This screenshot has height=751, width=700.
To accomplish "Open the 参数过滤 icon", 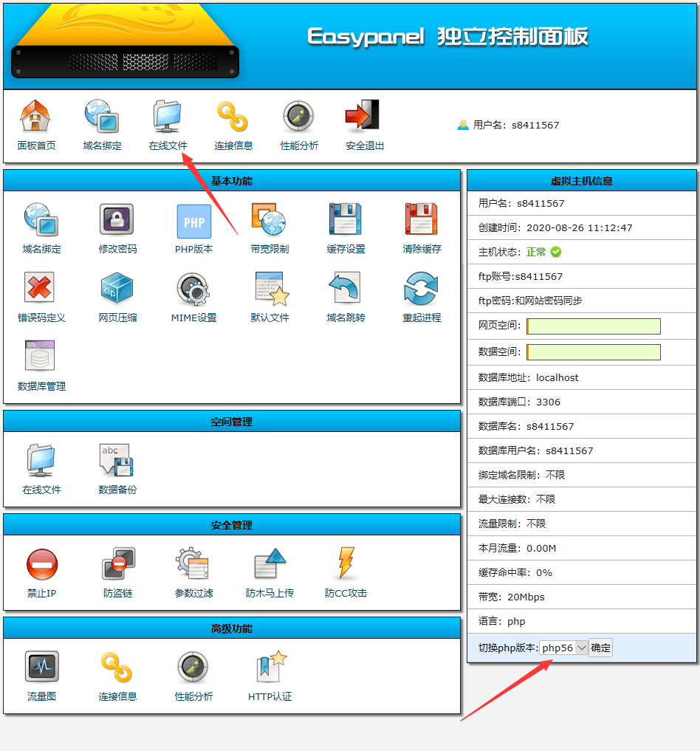I will [193, 563].
